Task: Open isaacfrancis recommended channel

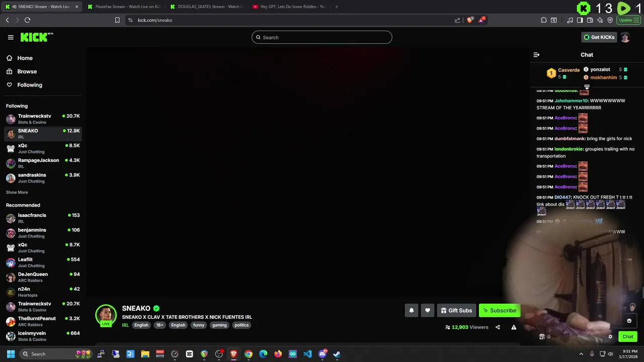Action: [x=42, y=218]
